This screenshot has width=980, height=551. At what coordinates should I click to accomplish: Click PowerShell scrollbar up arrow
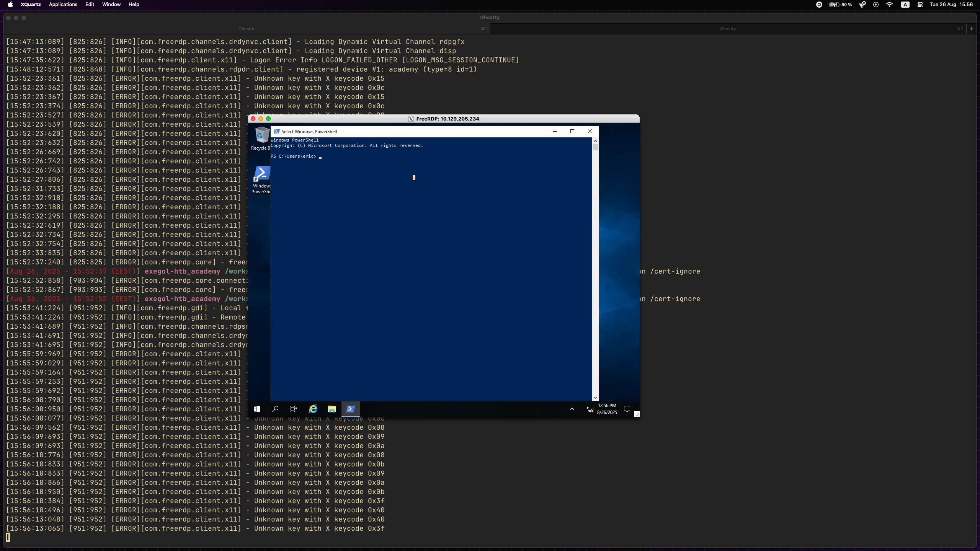595,141
